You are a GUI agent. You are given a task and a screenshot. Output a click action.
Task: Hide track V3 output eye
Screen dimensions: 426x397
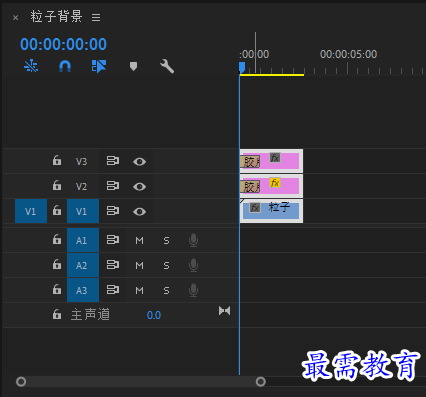pos(139,162)
